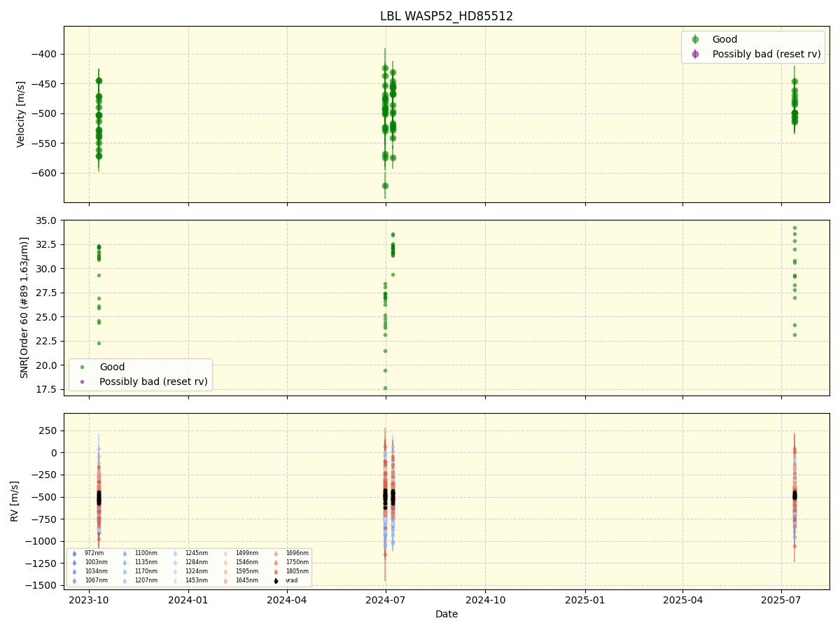840x630 pixels.
Task: Click the 972nm legend entry
Action: coord(88,553)
